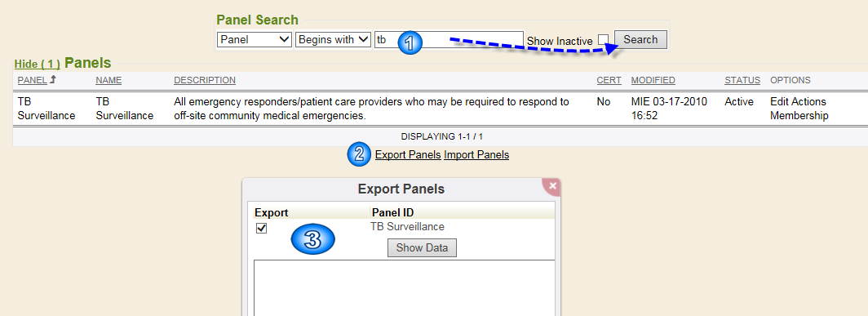Viewport: 868px width, 316px height.
Task: Enable the Show Inactive checkbox
Action: coord(604,40)
